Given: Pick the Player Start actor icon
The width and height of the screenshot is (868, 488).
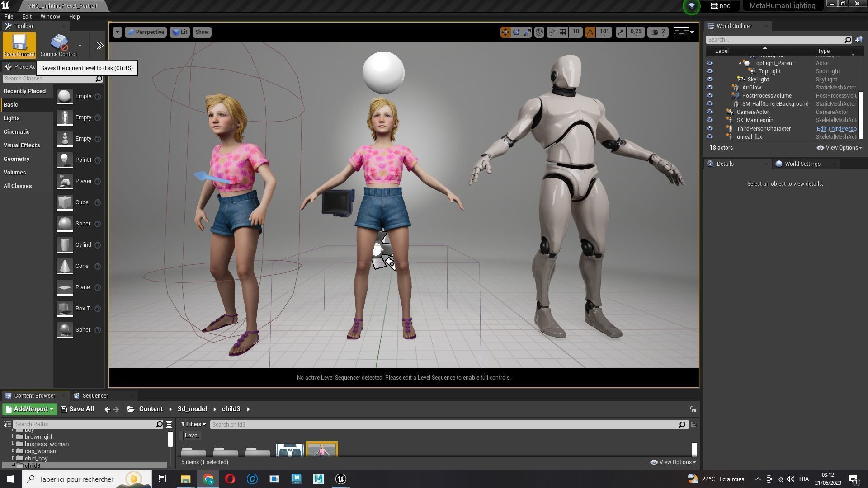Looking at the screenshot, I should click(x=65, y=181).
